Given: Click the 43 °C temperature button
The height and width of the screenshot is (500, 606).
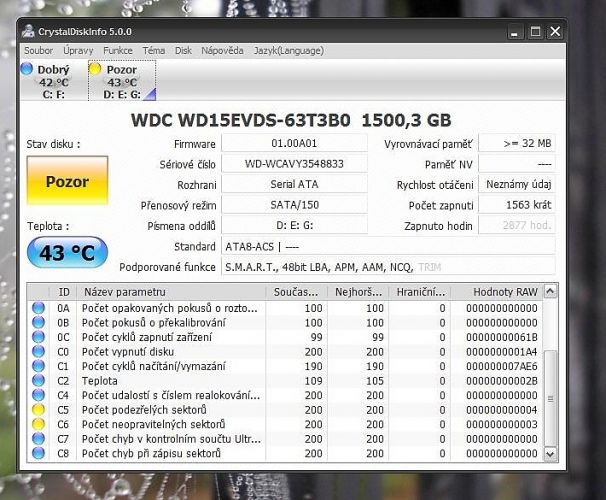Looking at the screenshot, I should click(x=67, y=253).
